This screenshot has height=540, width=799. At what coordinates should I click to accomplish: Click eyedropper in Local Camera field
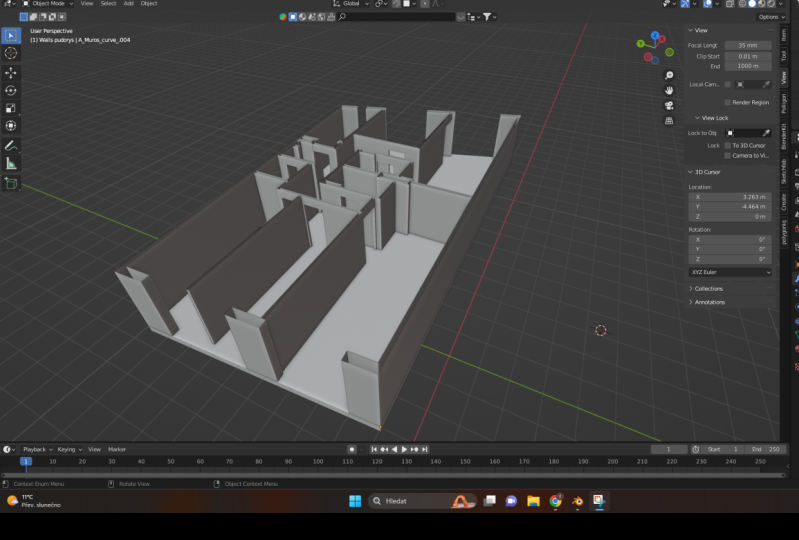coord(766,85)
